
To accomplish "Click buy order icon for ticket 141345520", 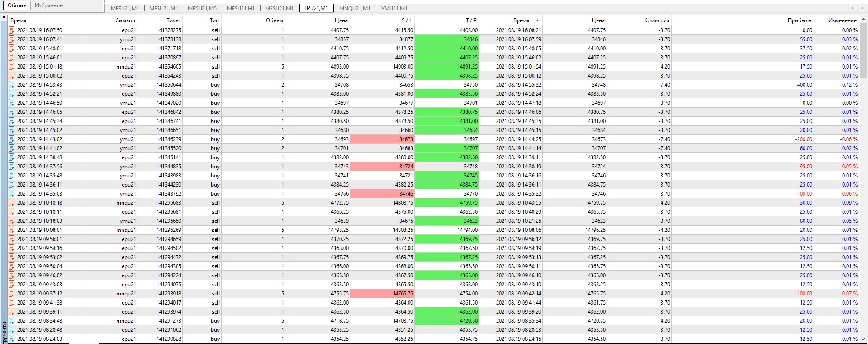I will tap(12, 148).
